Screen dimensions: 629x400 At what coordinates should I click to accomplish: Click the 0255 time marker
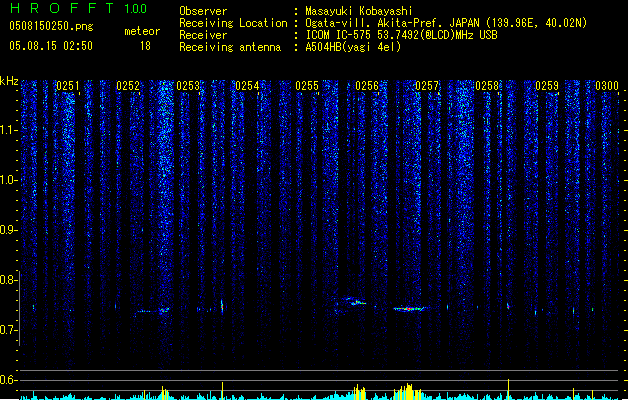(307, 86)
